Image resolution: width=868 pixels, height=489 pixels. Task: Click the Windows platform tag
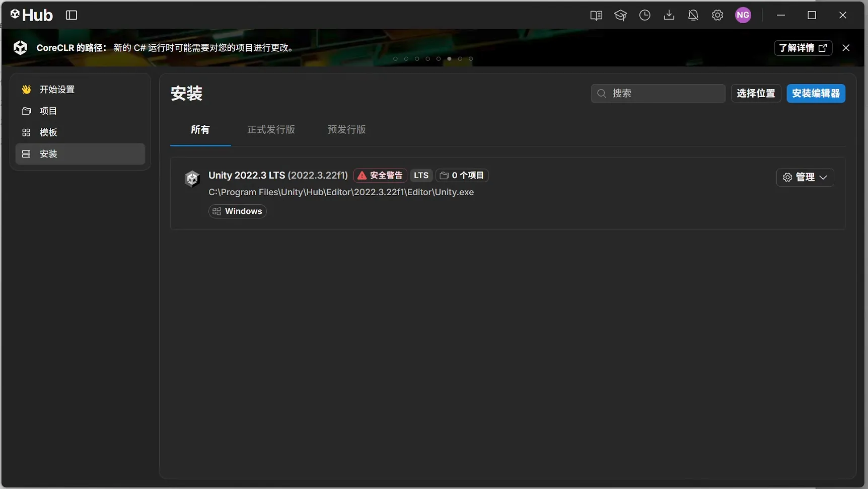[x=238, y=211]
